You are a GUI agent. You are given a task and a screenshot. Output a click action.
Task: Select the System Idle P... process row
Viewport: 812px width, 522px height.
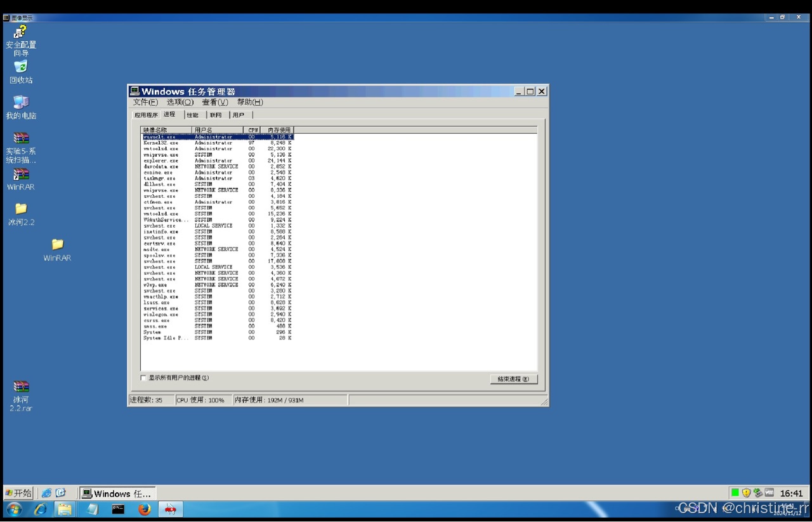point(217,338)
